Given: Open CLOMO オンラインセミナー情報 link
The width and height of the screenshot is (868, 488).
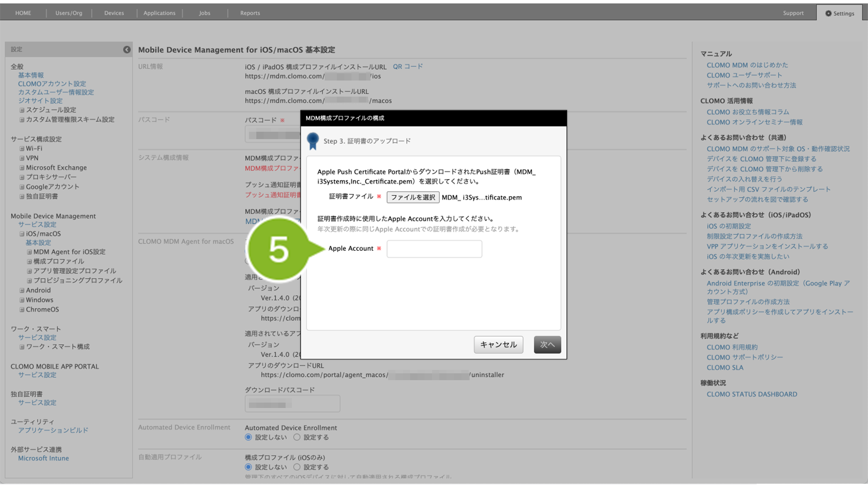Looking at the screenshot, I should 755,122.
